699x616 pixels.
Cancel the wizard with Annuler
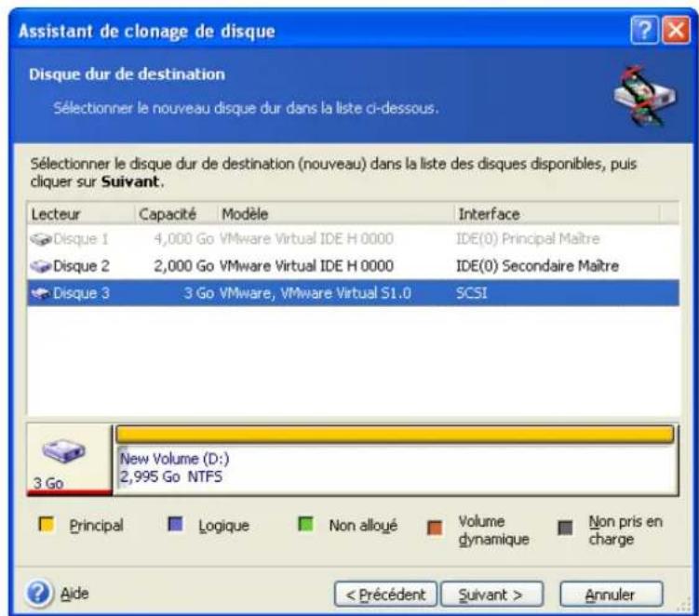612,595
